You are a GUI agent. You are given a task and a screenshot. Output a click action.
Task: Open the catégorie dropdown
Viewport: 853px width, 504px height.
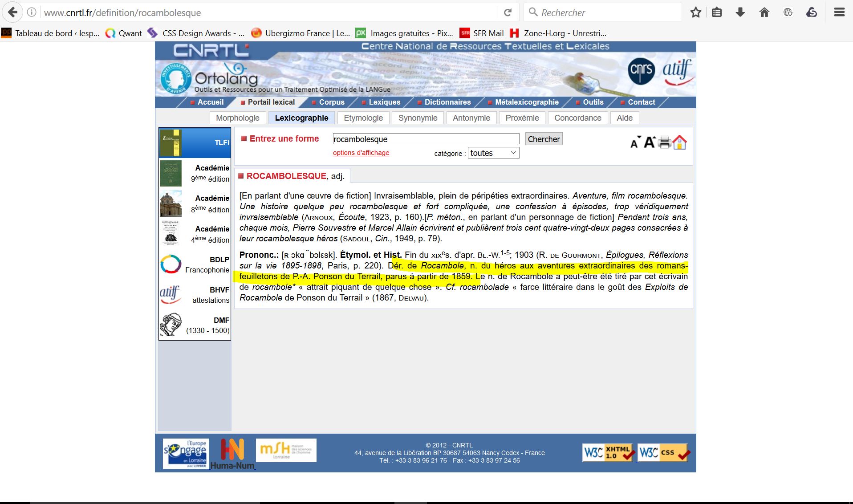(493, 153)
